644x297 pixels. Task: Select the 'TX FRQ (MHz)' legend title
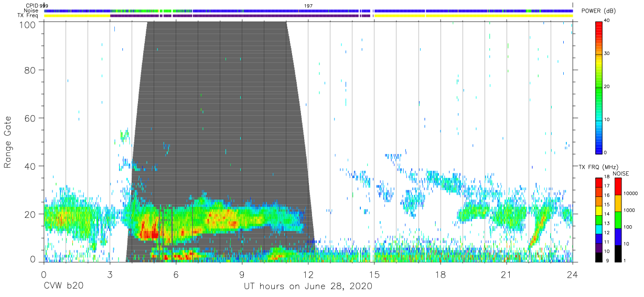(598, 167)
